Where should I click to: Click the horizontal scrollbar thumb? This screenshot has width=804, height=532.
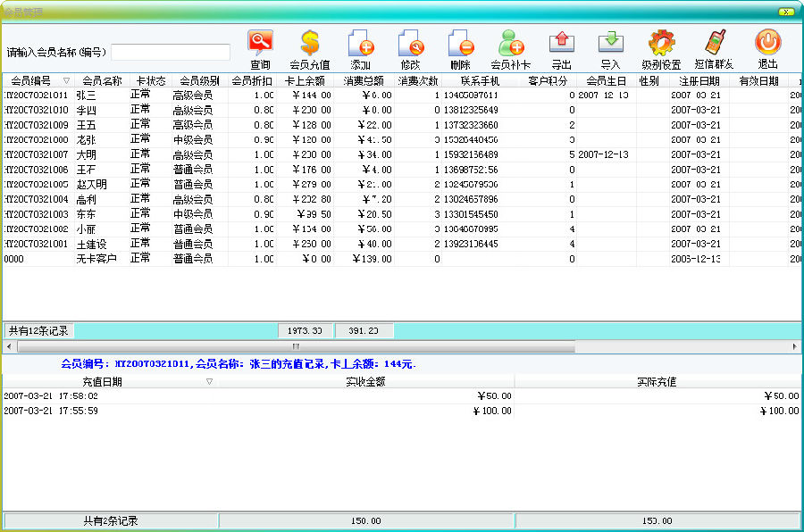pyautogui.click(x=296, y=346)
